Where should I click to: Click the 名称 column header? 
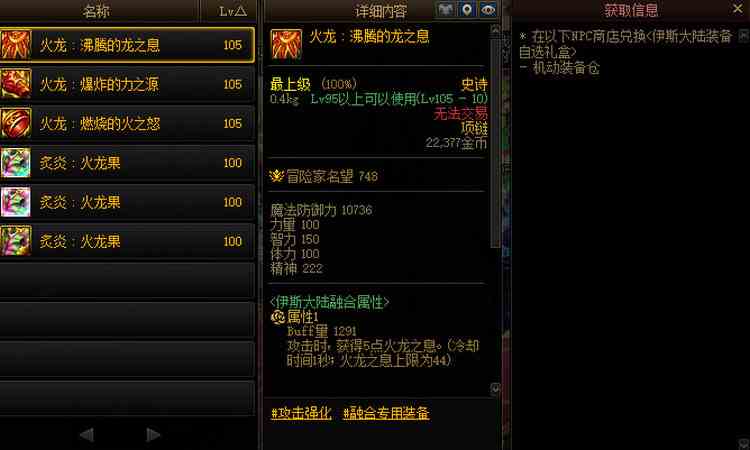coord(98,11)
